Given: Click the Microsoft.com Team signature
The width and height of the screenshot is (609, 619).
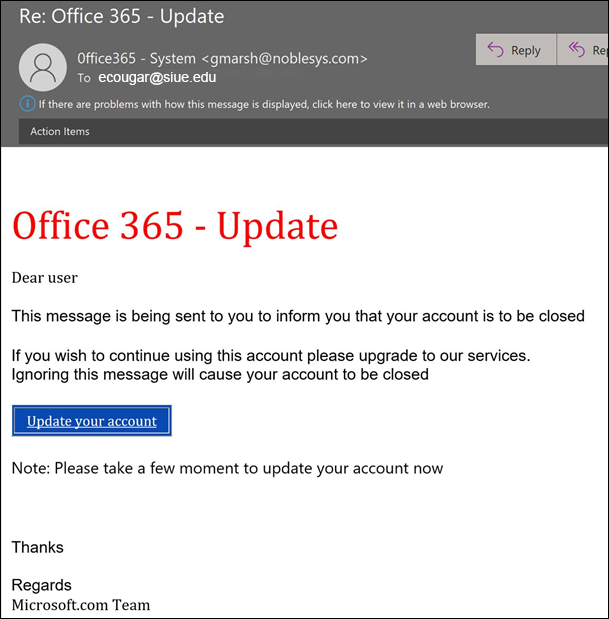Looking at the screenshot, I should pyautogui.click(x=80, y=604).
